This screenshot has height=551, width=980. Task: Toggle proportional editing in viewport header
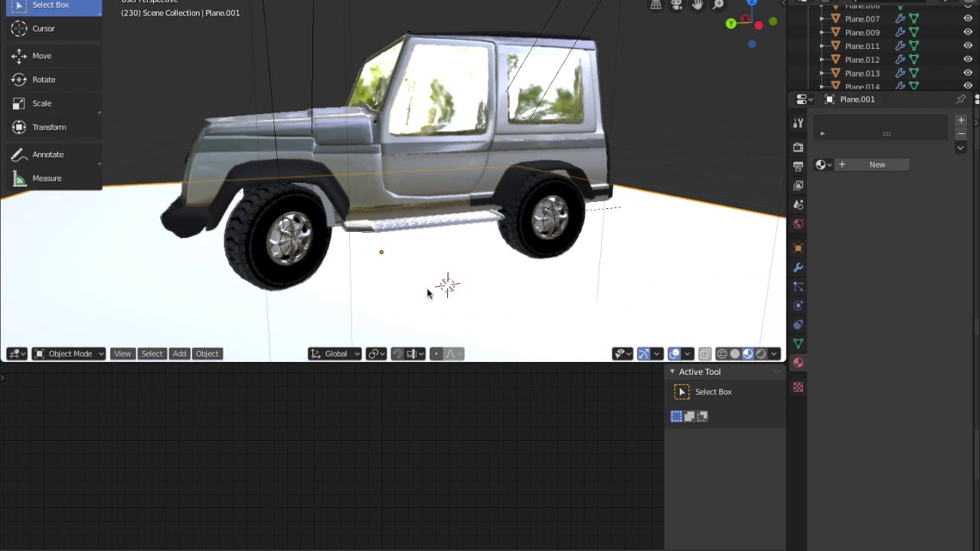click(x=436, y=354)
